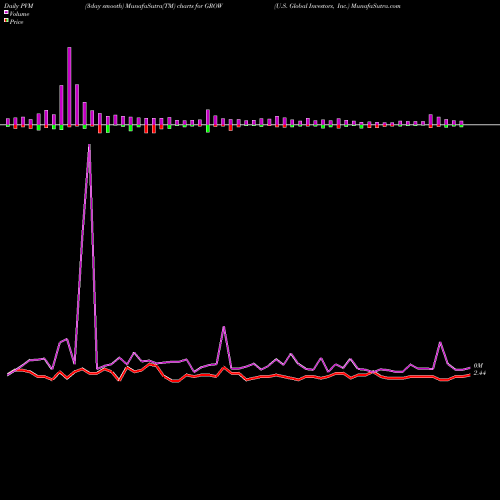500x500 pixels.
Task: Click the magenta Volume legend swatch
Action: 6,12
